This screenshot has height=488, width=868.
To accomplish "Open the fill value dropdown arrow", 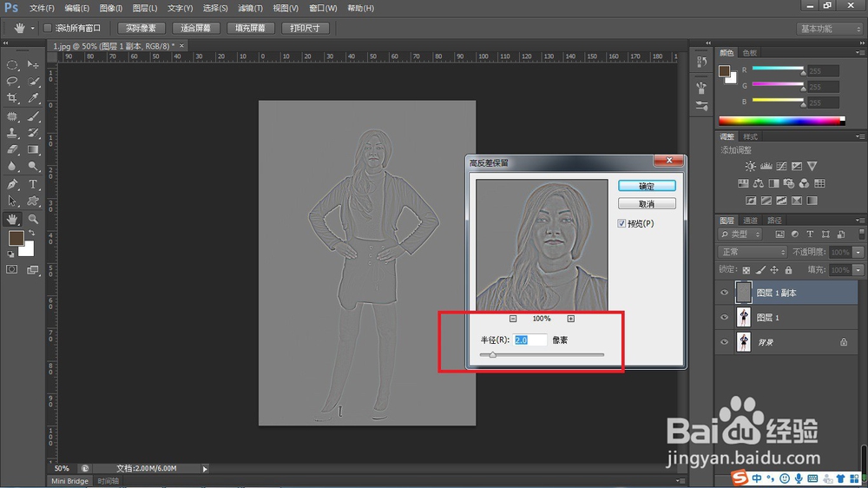I will point(858,270).
